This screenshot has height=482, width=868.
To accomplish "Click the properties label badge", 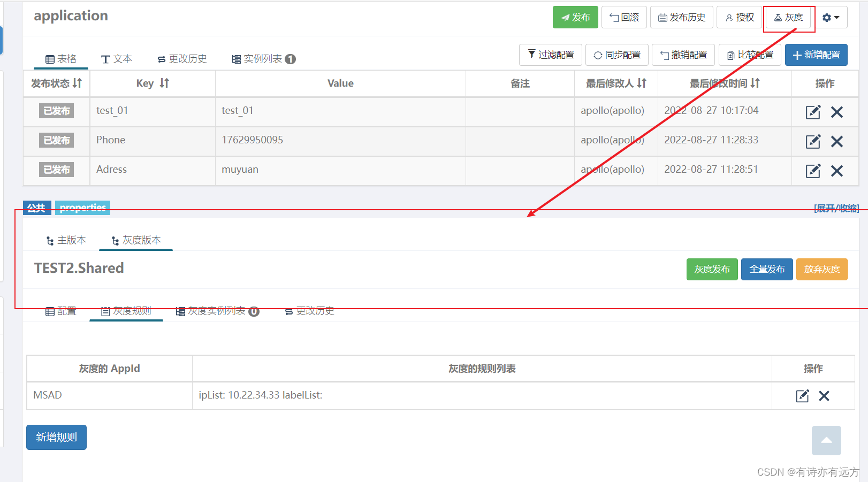I will pyautogui.click(x=82, y=208).
